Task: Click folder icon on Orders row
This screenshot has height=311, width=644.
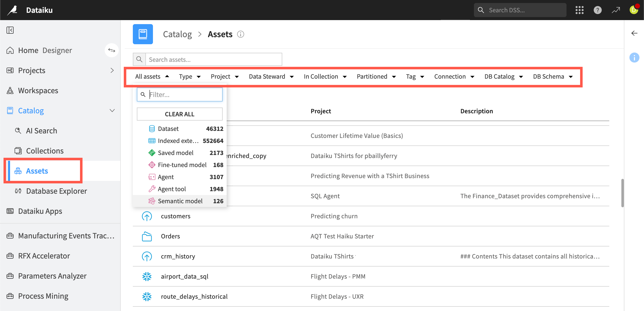Action: point(147,236)
